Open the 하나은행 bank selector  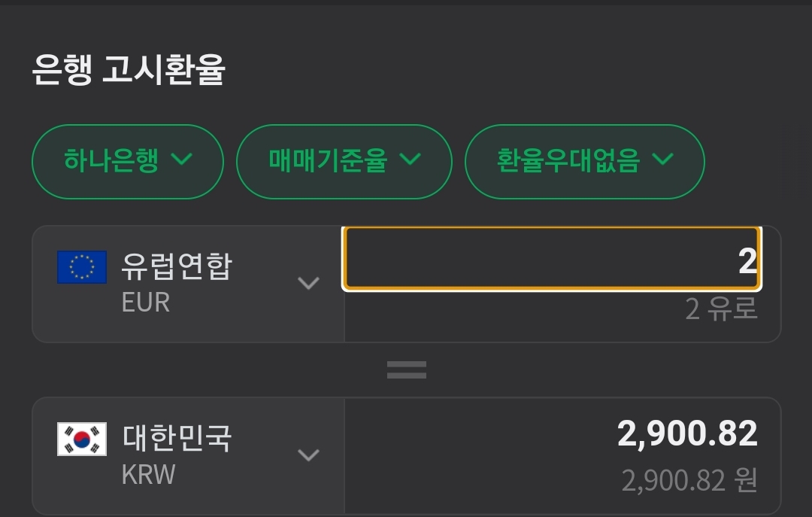pos(128,161)
